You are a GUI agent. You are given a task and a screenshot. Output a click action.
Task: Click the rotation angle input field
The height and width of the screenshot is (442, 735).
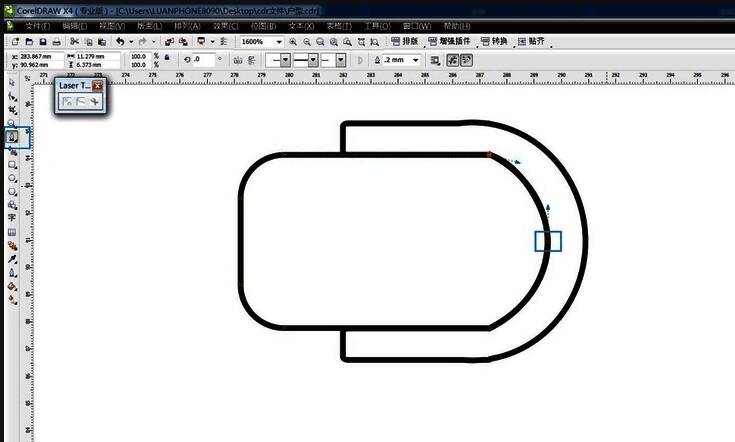click(203, 60)
